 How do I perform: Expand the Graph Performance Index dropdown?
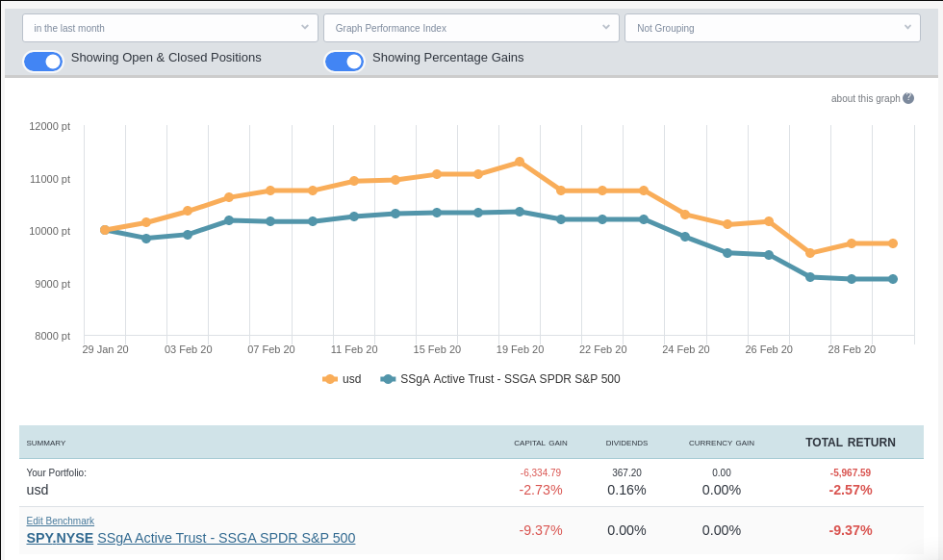pos(471,28)
